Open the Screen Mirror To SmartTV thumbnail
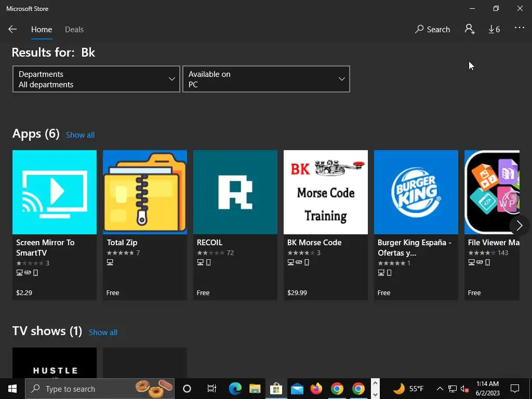The width and height of the screenshot is (532, 399). (54, 192)
